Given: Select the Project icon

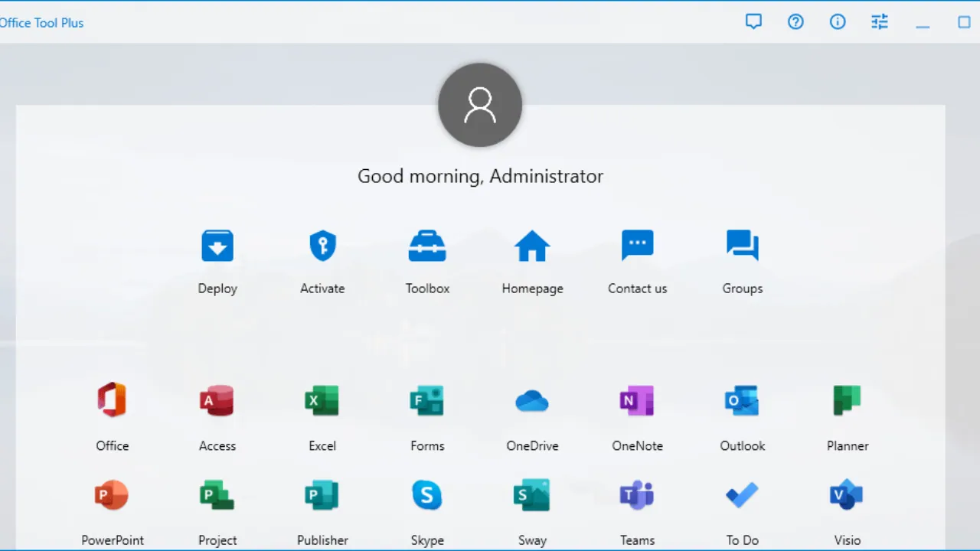Looking at the screenshot, I should 217,495.
